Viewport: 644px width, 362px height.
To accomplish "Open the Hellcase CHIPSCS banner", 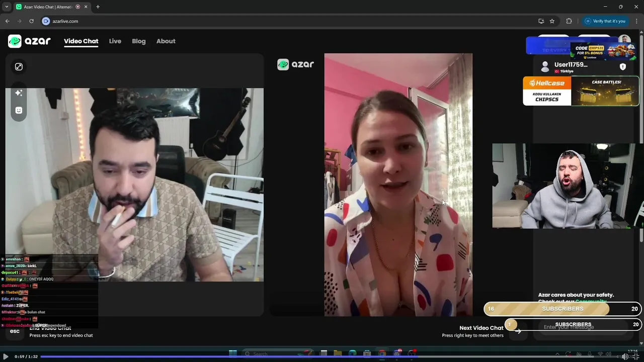I will click(581, 91).
